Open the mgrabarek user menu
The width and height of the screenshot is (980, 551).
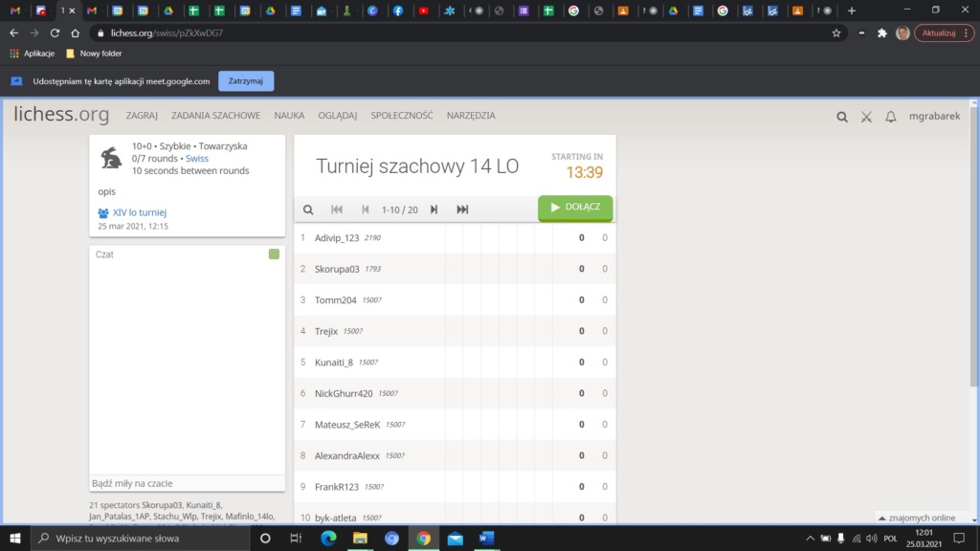(933, 117)
